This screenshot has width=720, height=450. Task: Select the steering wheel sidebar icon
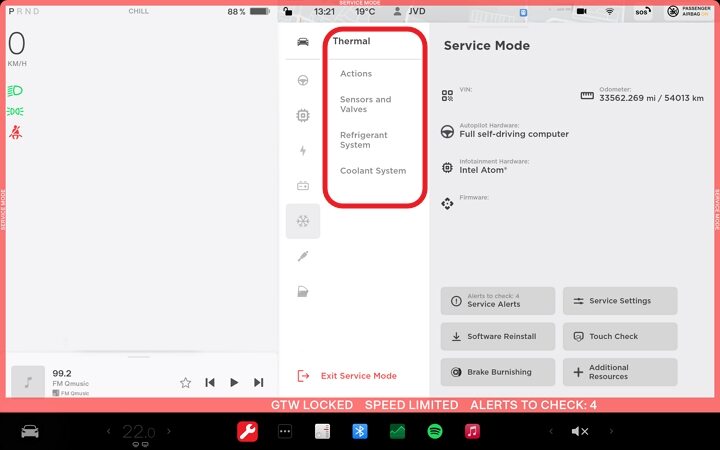[303, 80]
